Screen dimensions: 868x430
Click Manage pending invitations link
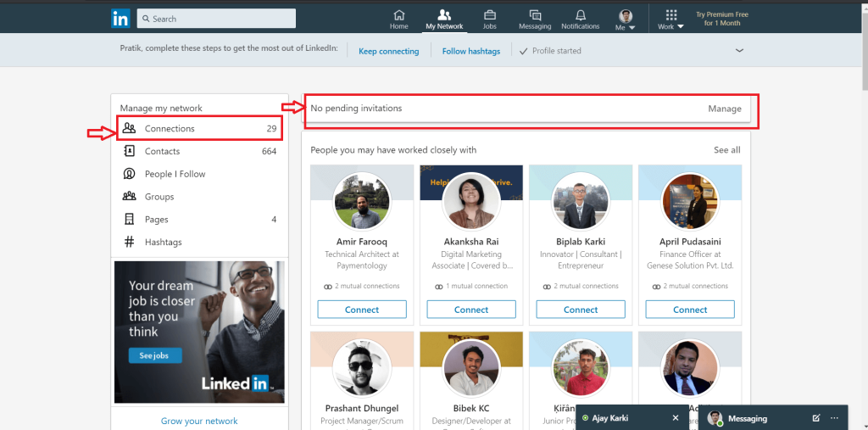(x=725, y=109)
